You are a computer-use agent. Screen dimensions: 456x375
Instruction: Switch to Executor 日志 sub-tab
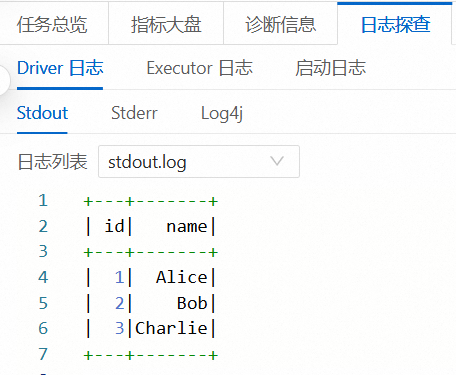199,68
